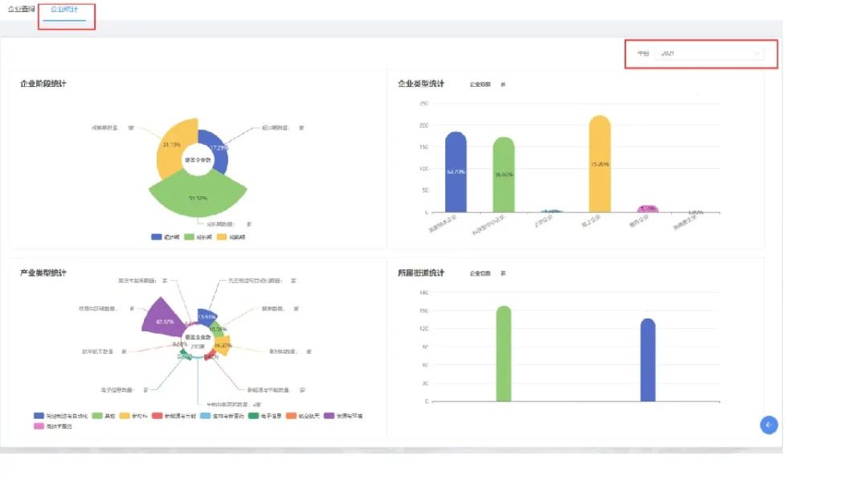This screenshot has height=489, width=868.
Task: Open the 年份 year dropdown showing 2021
Action: click(x=707, y=54)
